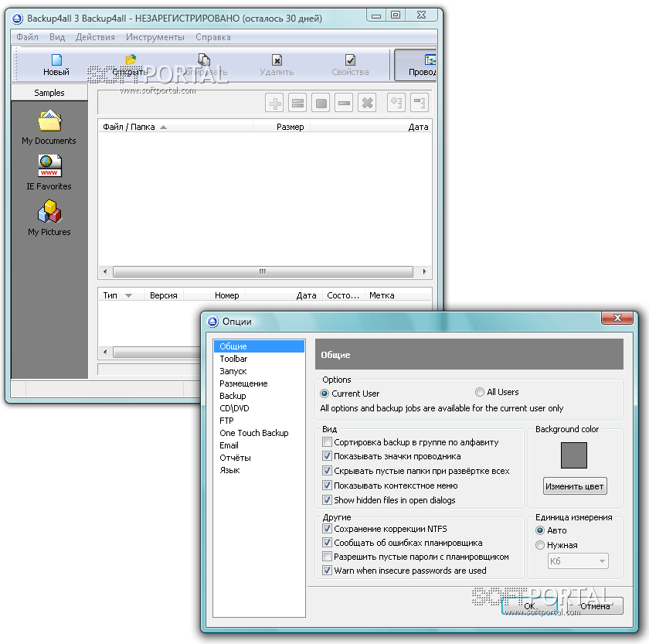This screenshot has height=644, width=649.
Task: Enable Разрешить пустые пароли с планировщиком
Action: coord(327,556)
